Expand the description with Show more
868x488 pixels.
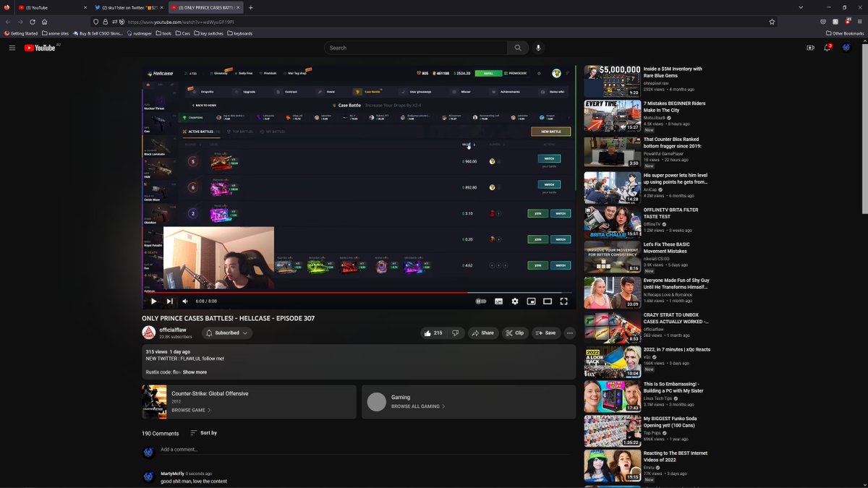(195, 372)
